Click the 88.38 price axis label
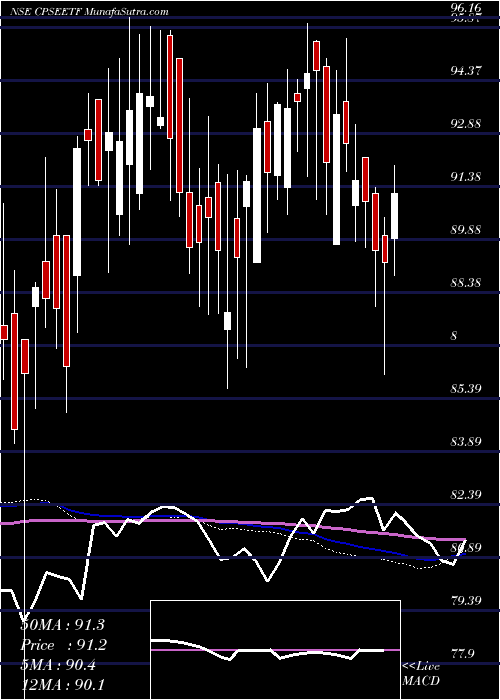The height and width of the screenshot is (700, 500). (x=465, y=282)
